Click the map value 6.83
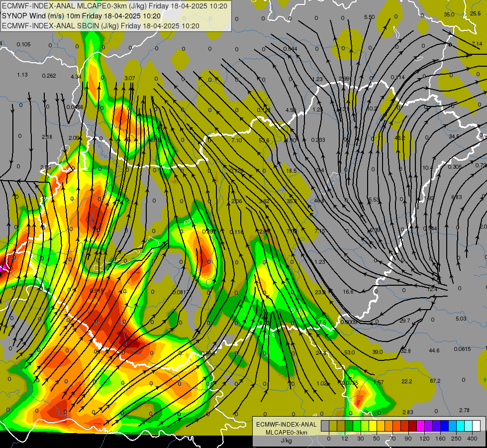487x448 pixels. 456,198
